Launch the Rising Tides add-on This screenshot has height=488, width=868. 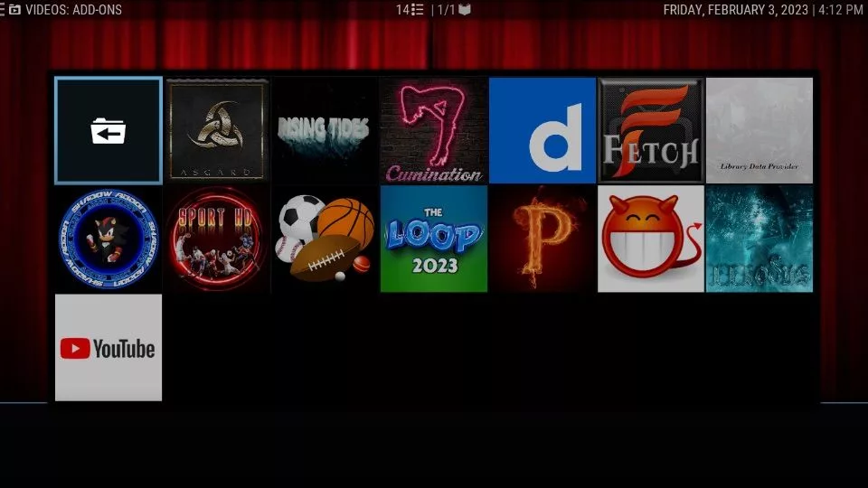(325, 130)
